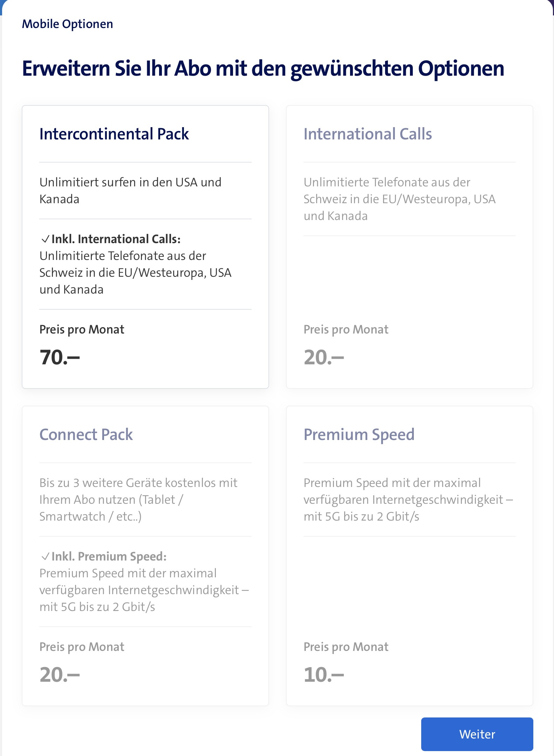554x756 pixels.
Task: Click Preis pro Monat in Intercontinental Pack
Action: 82,330
